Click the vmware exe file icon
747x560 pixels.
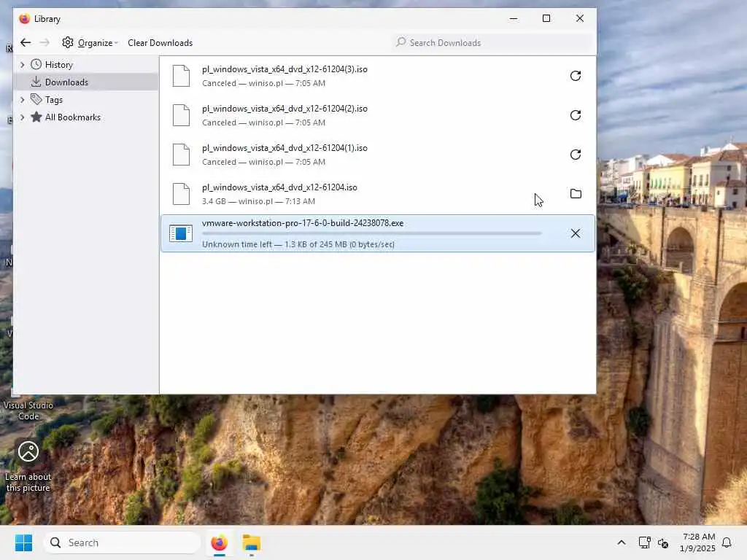point(181,233)
